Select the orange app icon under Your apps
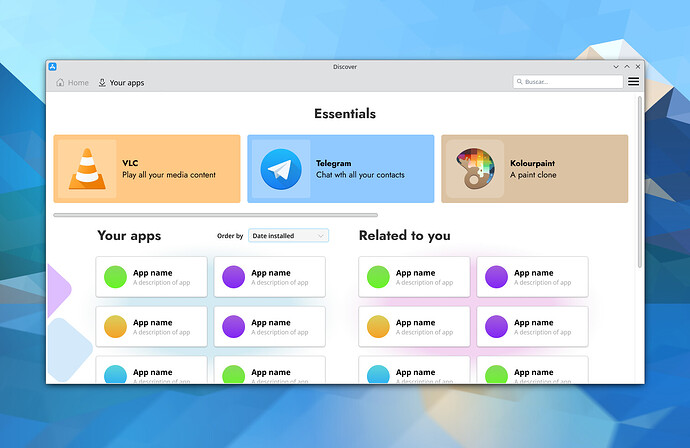This screenshot has height=448, width=690. 115,327
